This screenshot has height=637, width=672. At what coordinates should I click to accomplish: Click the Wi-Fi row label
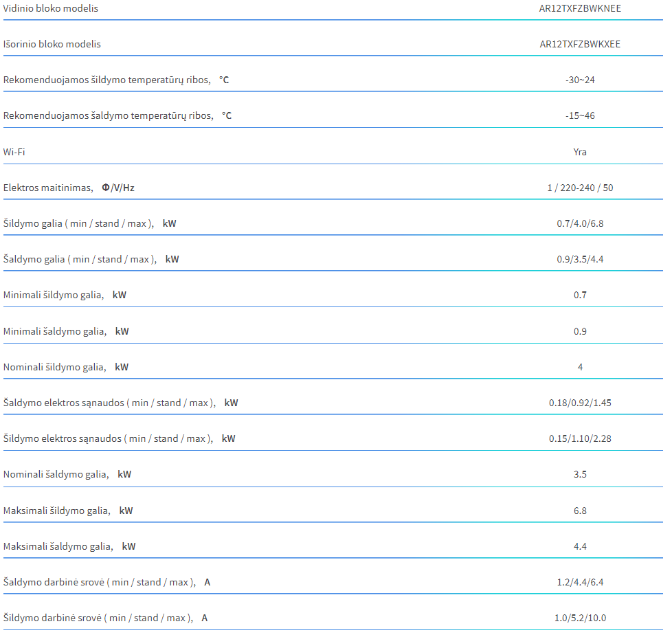(14, 152)
